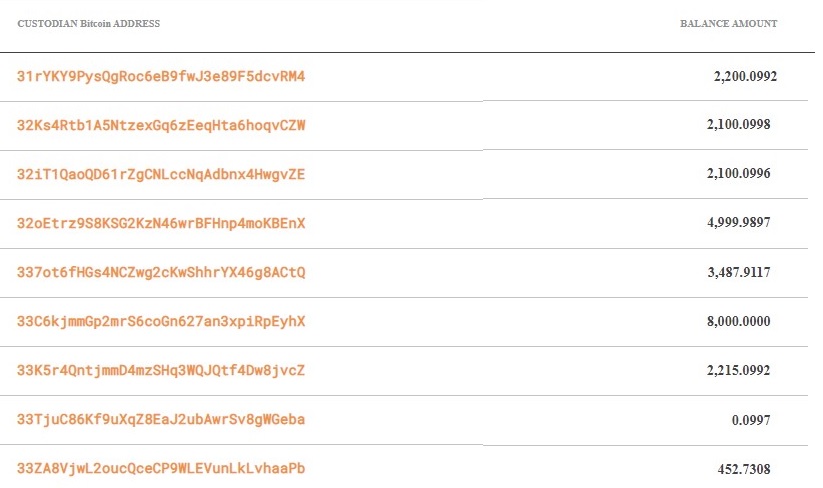Open address 33K5r4QntjmmD4mzSHq3WQJQtf4Dw8jvcZ
This screenshot has height=488, width=823.
[161, 370]
